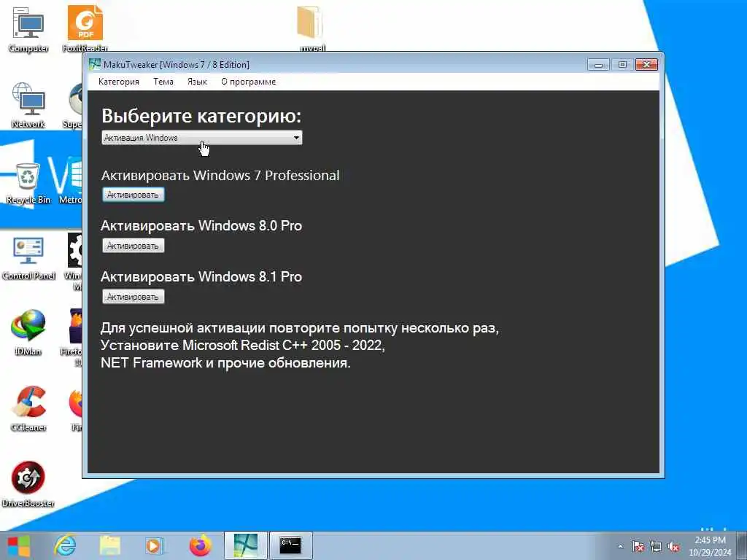Click the muted volume tray icon
Viewport: 747px width, 560px height.
coord(673,547)
